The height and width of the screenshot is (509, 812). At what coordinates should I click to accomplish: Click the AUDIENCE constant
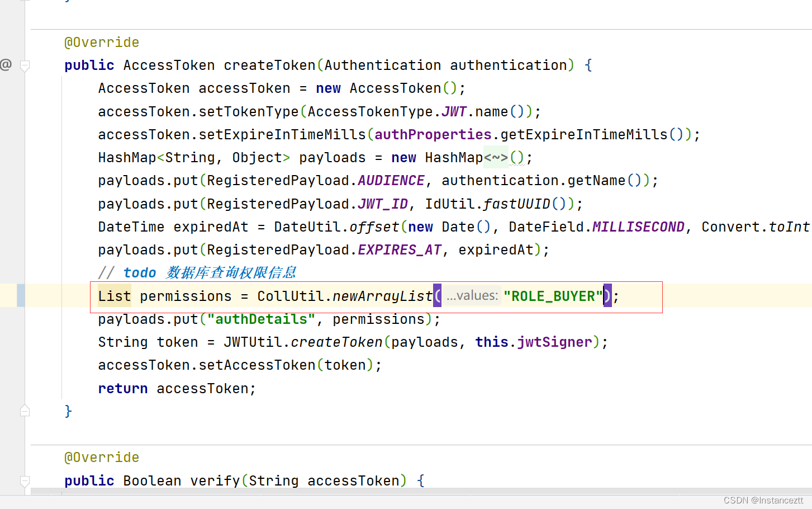point(391,181)
